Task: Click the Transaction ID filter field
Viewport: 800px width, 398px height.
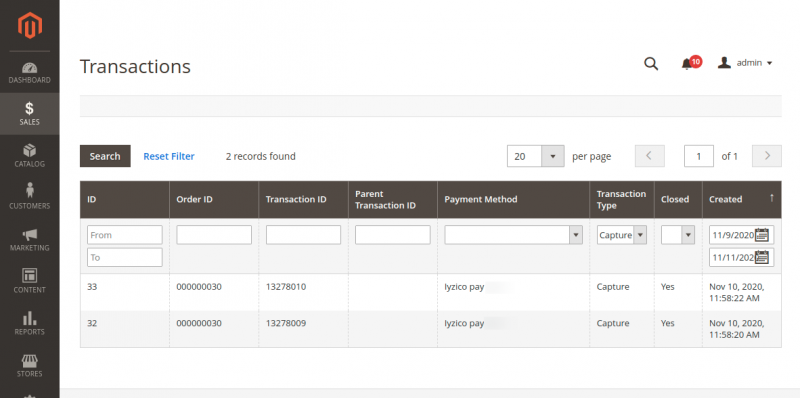Action: coord(303,235)
